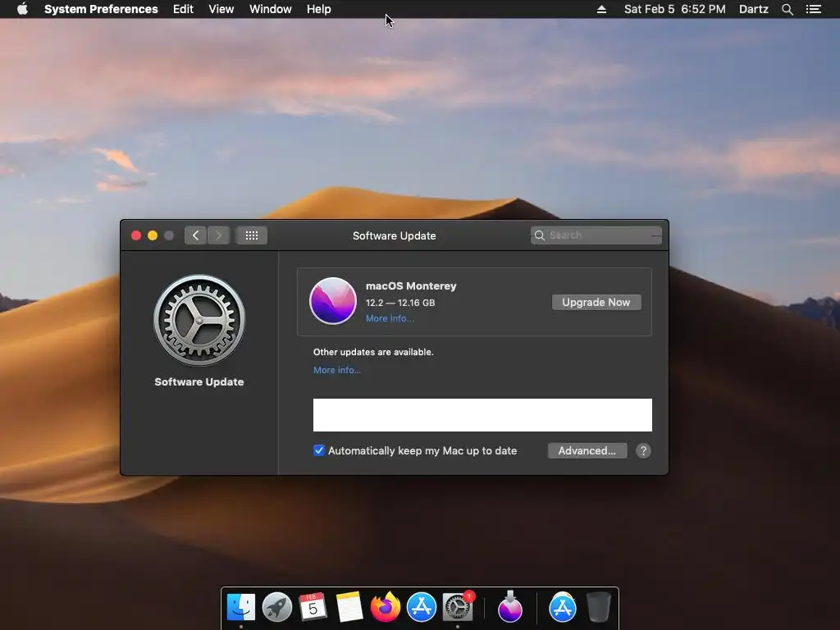Open Trash in the Dock
Image resolution: width=840 pixels, height=630 pixels.
click(x=598, y=607)
